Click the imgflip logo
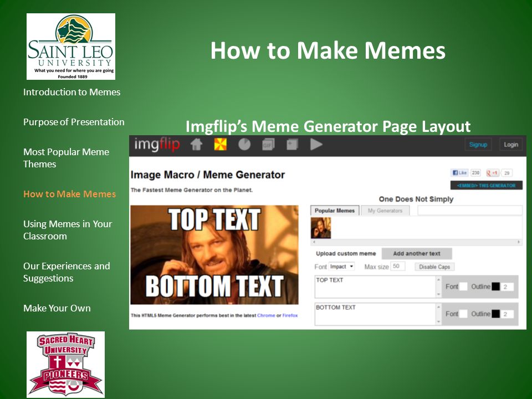The height and width of the screenshot is (399, 532). tap(157, 145)
